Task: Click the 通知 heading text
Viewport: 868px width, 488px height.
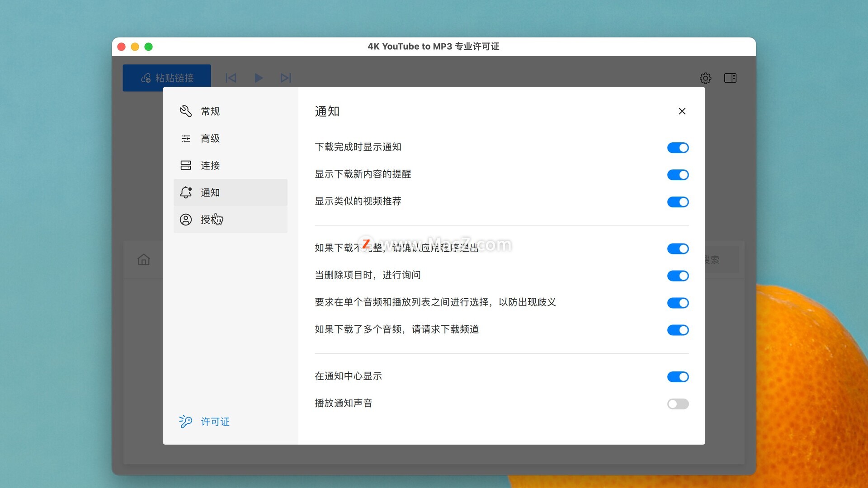Action: [x=327, y=111]
